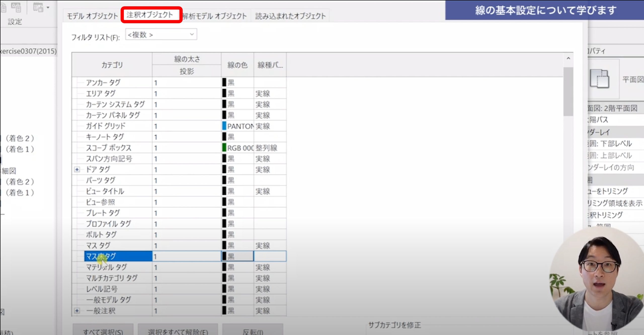Image resolution: width=644 pixels, height=335 pixels.
Task: Expand the 一般注釈 category row
Action: click(x=77, y=311)
